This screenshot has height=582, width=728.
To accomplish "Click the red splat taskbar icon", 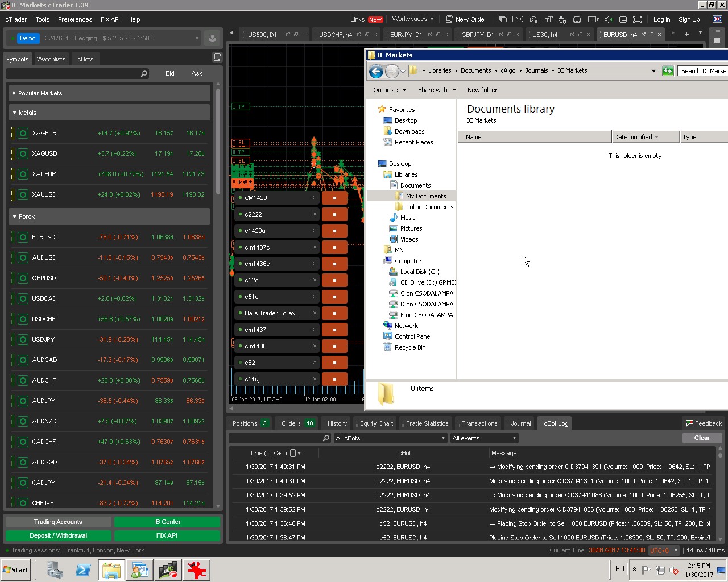I will [x=196, y=570].
